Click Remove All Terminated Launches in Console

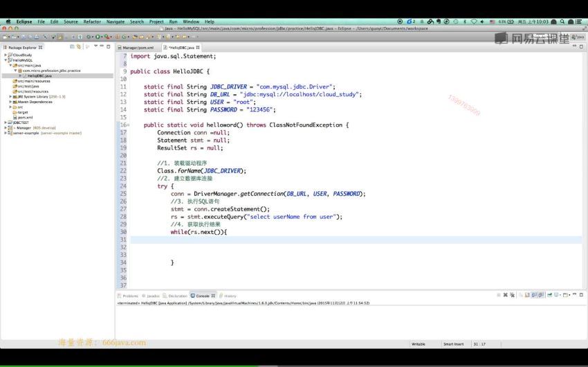514,296
